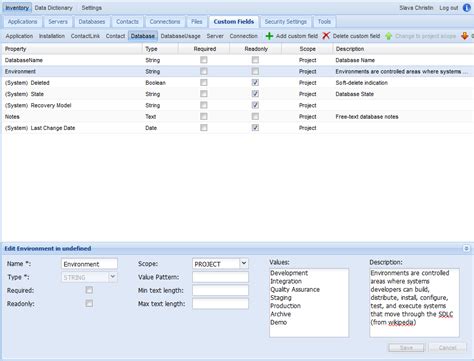Click the Min text length field

220,290
